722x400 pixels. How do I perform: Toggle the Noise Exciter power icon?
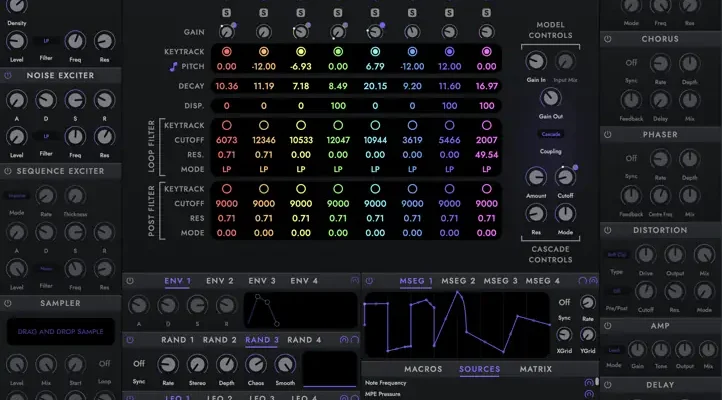click(x=7, y=76)
